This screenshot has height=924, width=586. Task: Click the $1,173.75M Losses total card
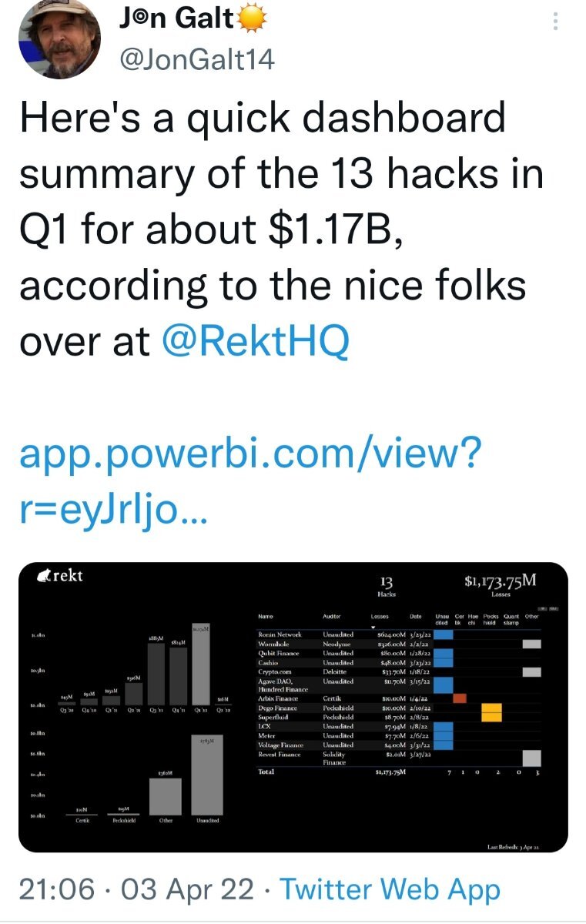coord(501,585)
